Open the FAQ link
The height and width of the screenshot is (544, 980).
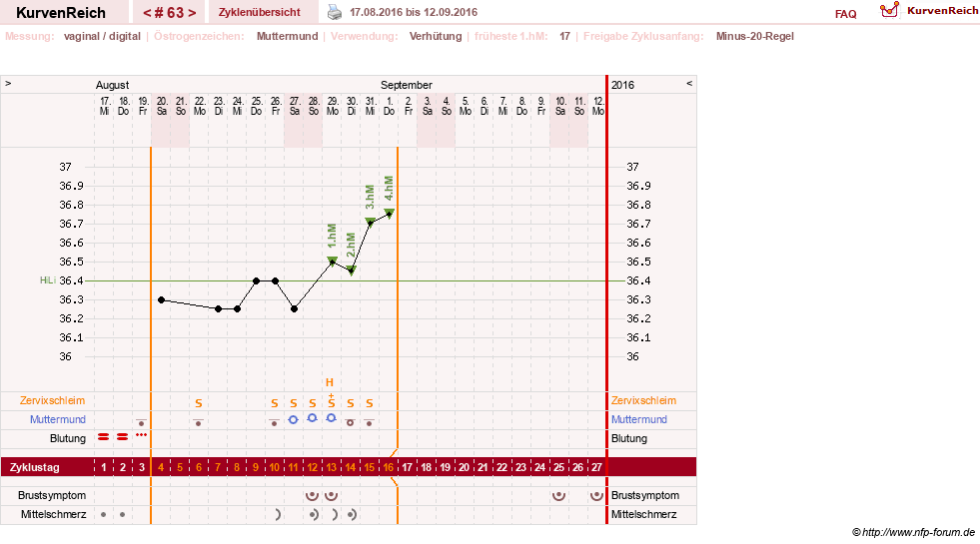[x=845, y=14]
